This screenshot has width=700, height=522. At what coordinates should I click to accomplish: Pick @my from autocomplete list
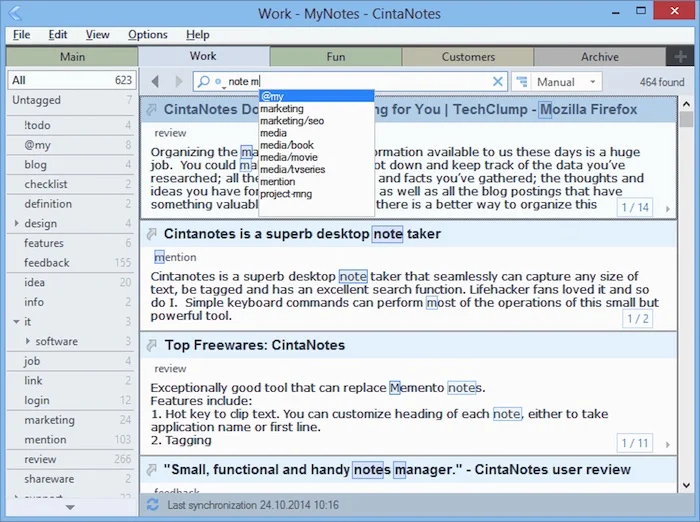click(x=316, y=96)
